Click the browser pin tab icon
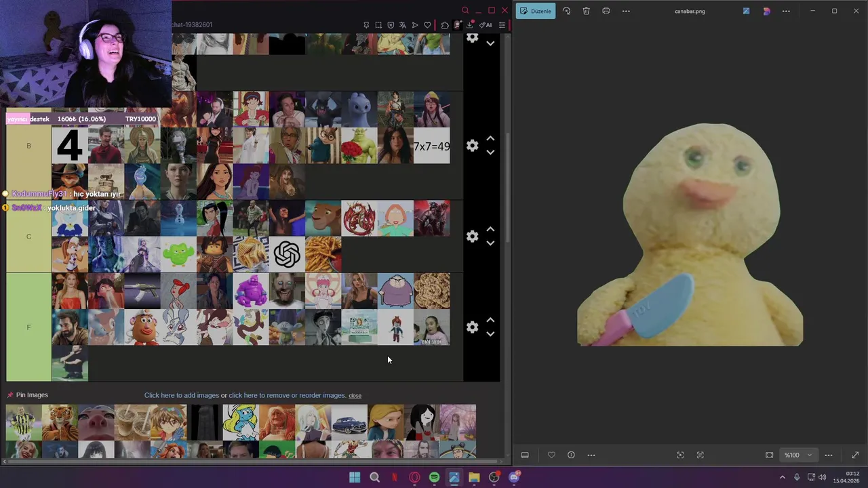Image resolution: width=868 pixels, height=488 pixels. coord(366,25)
